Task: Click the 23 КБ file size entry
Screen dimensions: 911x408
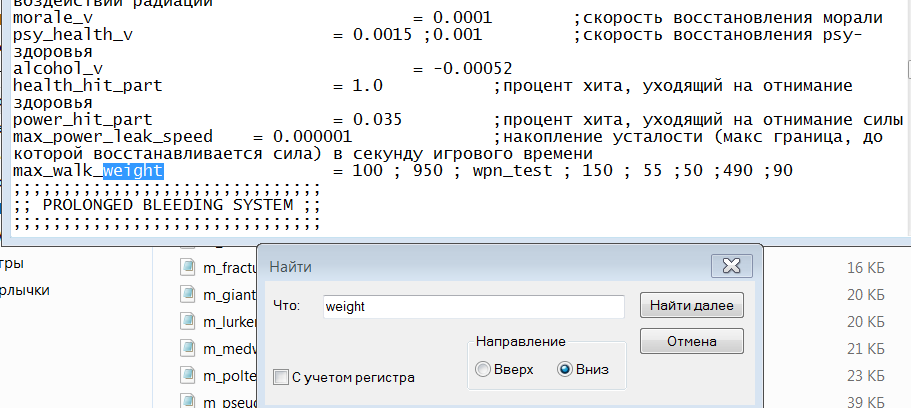Action: pos(866,376)
